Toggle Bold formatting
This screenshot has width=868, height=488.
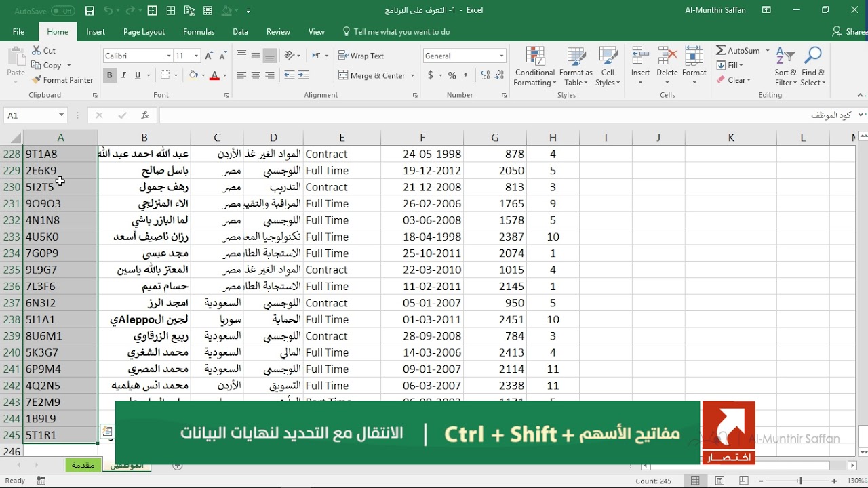(x=109, y=75)
